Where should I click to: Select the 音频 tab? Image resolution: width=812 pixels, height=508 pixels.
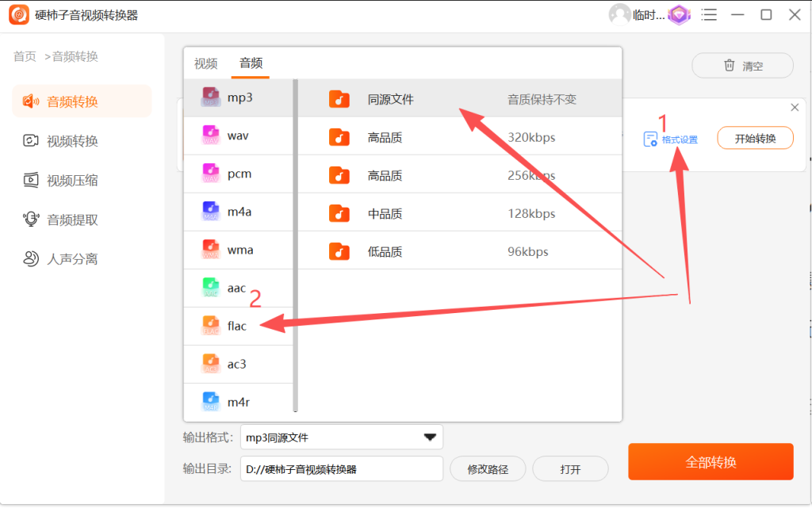251,63
